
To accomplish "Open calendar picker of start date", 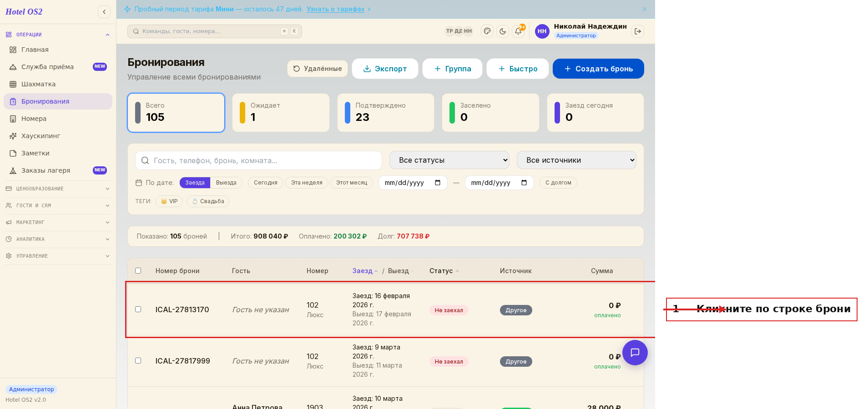I will pyautogui.click(x=438, y=183).
